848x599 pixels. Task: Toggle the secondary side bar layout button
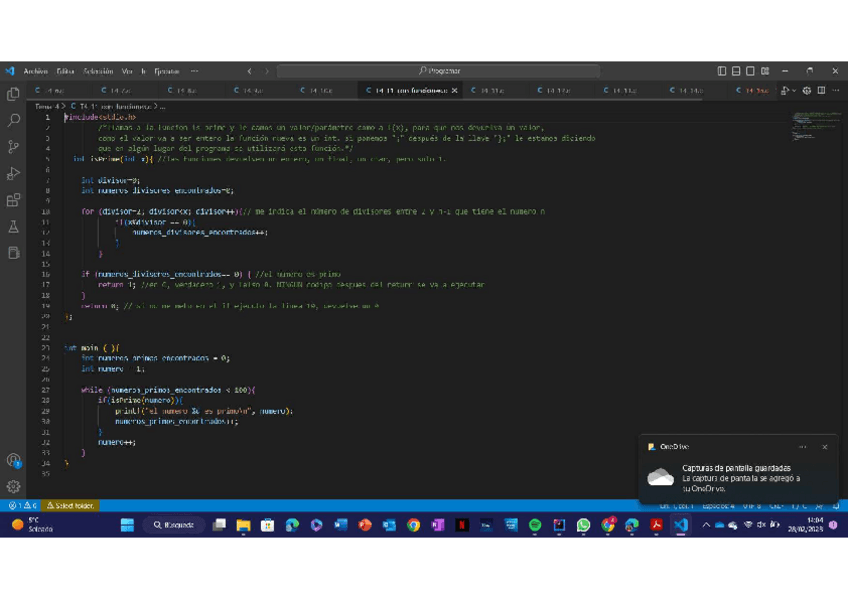pyautogui.click(x=750, y=71)
